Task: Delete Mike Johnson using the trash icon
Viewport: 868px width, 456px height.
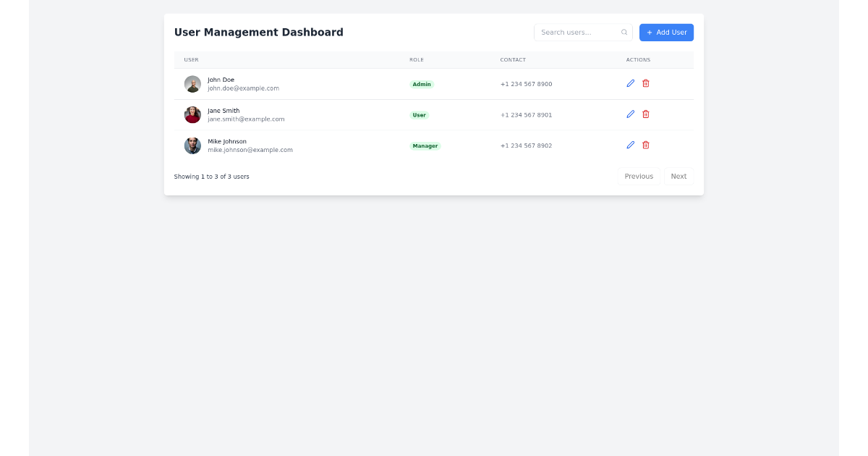Action: pyautogui.click(x=646, y=145)
